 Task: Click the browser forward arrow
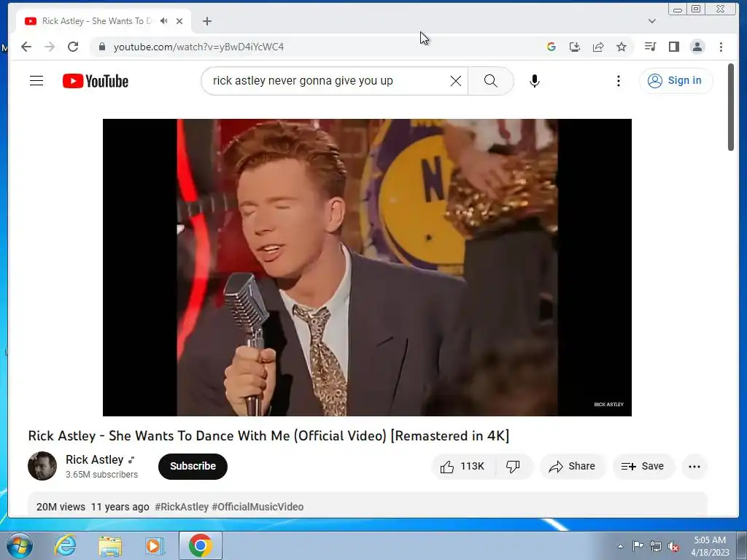pos(50,47)
